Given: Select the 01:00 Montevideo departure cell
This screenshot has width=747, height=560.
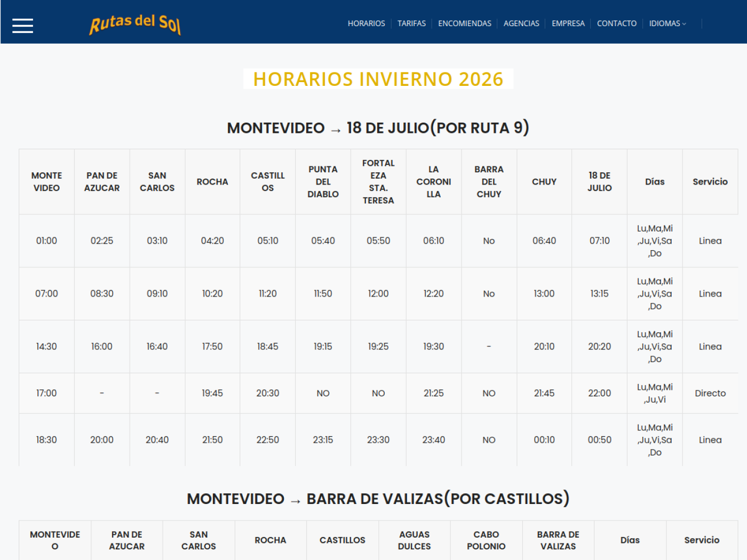Looking at the screenshot, I should (46, 241).
